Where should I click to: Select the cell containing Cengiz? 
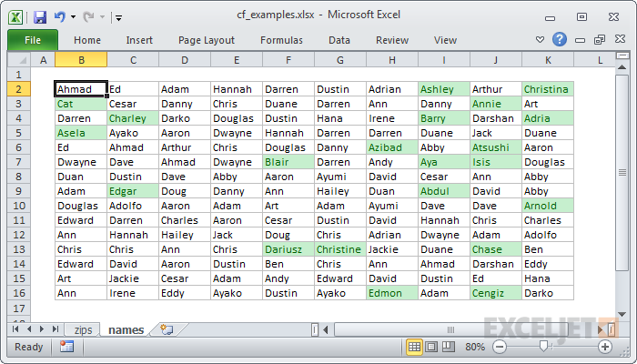point(496,293)
